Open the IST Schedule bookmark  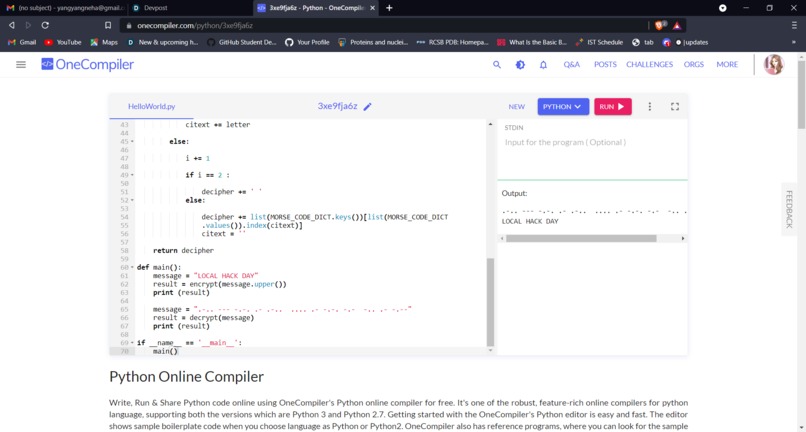pos(599,42)
